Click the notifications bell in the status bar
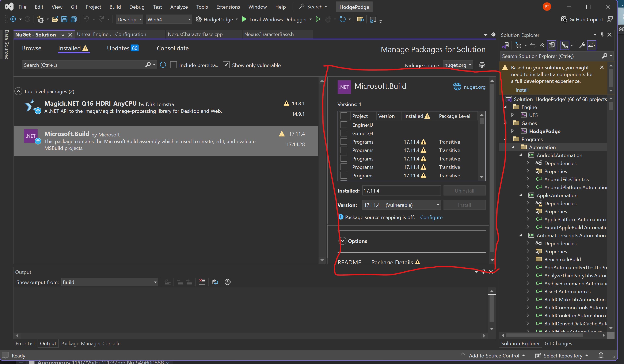Image resolution: width=624 pixels, height=364 pixels. coord(601,355)
